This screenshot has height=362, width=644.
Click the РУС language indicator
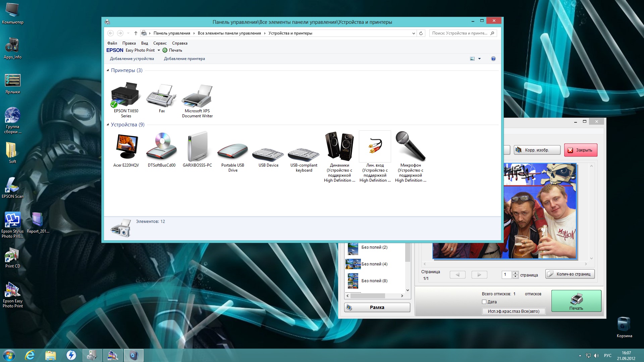607,356
